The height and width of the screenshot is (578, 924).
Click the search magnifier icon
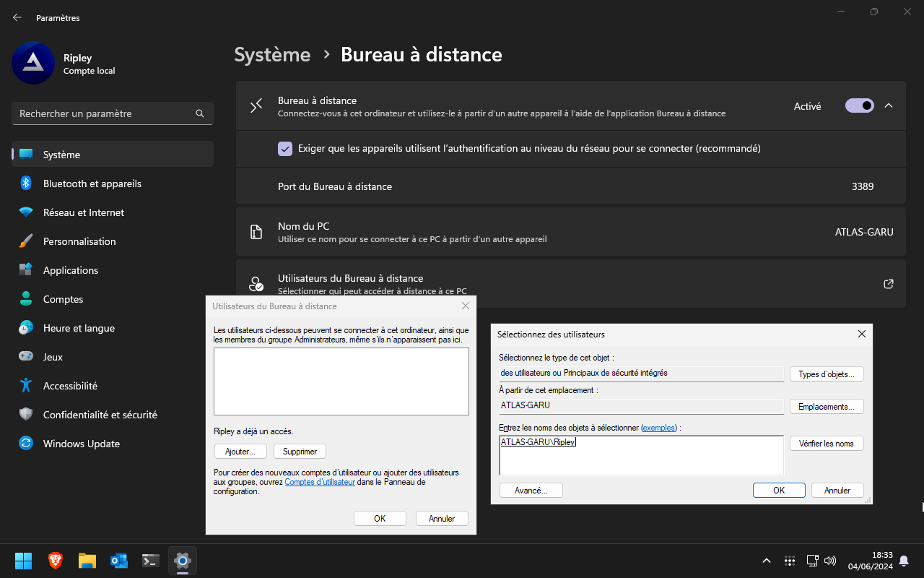pos(200,113)
